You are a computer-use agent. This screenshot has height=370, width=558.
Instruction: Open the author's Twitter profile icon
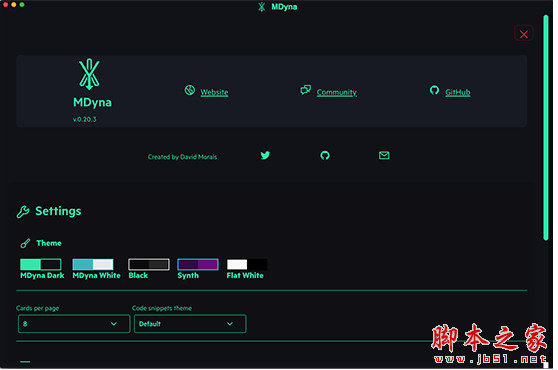[x=265, y=155]
